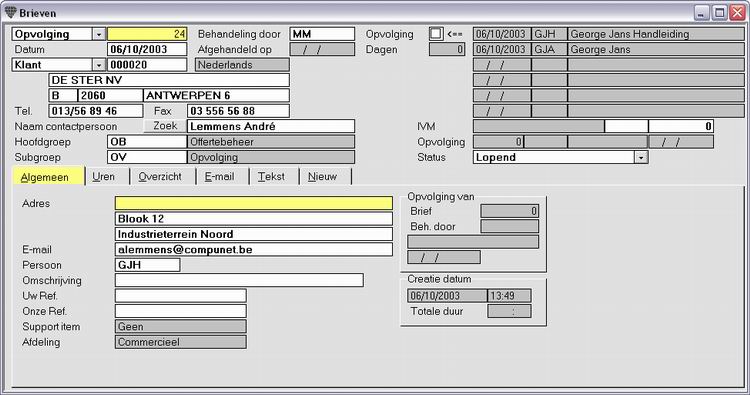750x395 pixels.
Task: Click the company name field DE STER NV
Action: pos(169,80)
